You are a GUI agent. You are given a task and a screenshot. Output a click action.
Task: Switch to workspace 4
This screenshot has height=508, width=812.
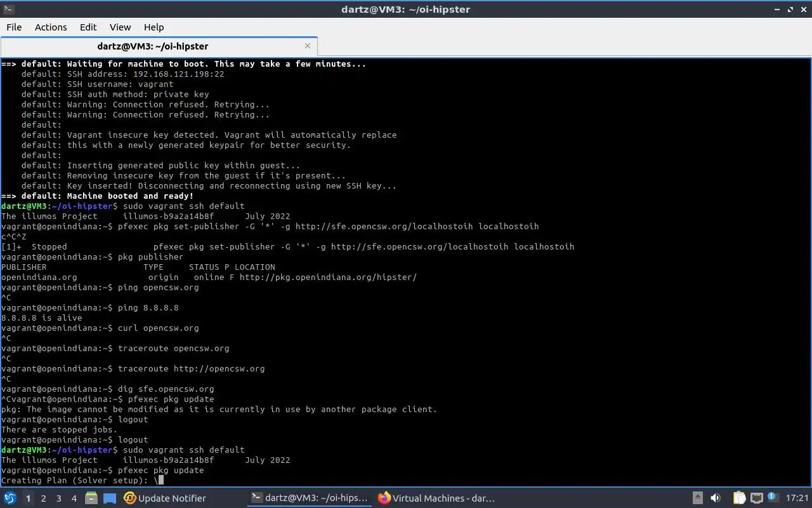74,498
